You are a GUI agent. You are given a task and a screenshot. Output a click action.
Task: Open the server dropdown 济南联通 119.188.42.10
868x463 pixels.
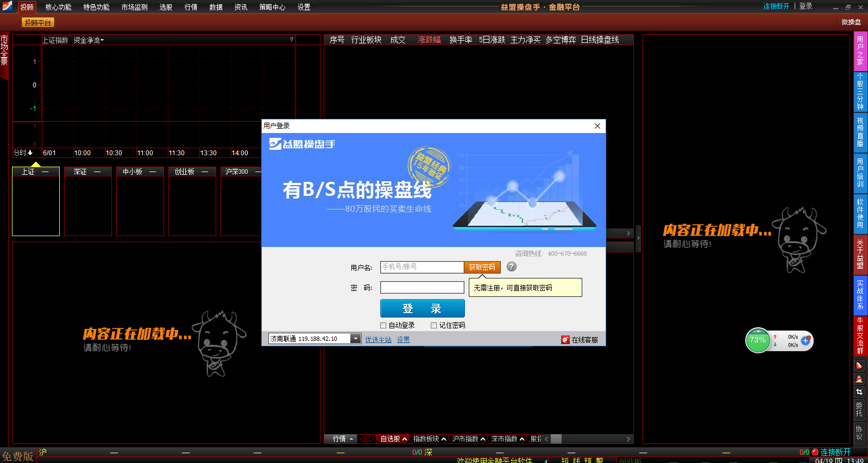[356, 339]
